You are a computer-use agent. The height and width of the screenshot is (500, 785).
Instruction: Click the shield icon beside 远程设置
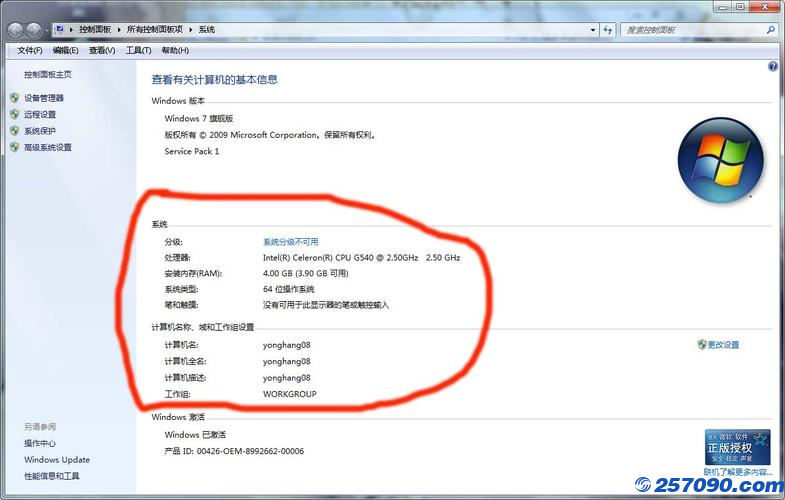coord(15,114)
